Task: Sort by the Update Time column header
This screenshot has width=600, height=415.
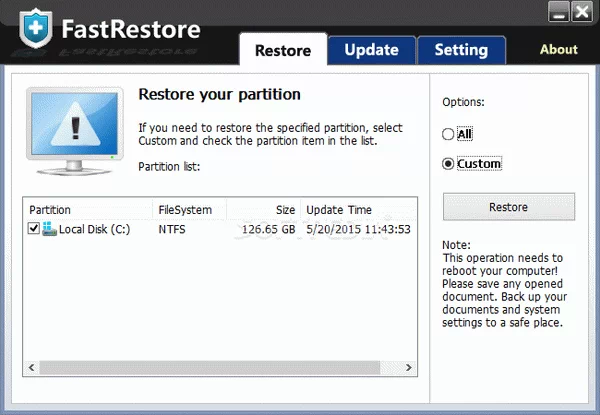Action: pos(359,210)
